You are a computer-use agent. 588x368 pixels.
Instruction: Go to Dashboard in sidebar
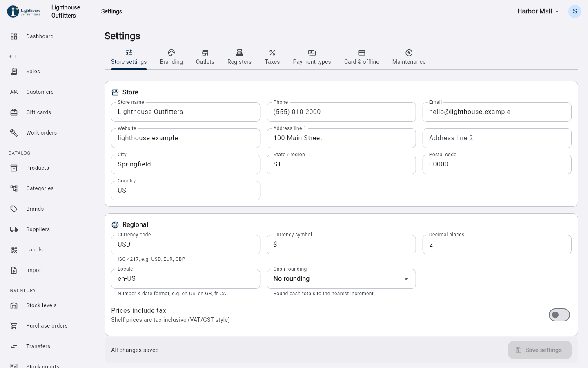[x=49, y=36]
